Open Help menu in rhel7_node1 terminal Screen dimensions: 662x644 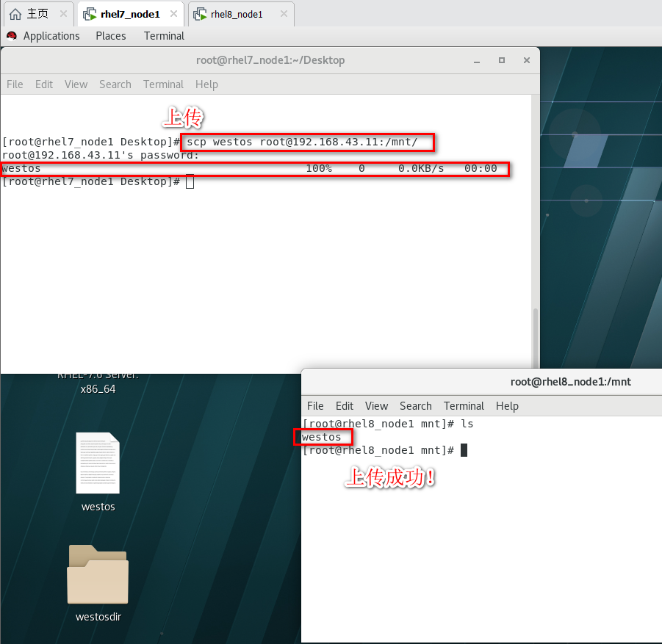pos(206,84)
